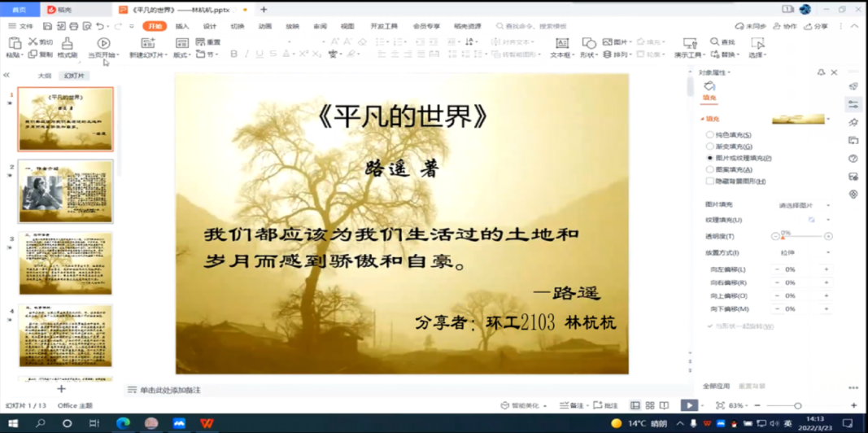Open the Insert (插入) ribbon tab
This screenshot has height=433, width=868.
tap(182, 26)
